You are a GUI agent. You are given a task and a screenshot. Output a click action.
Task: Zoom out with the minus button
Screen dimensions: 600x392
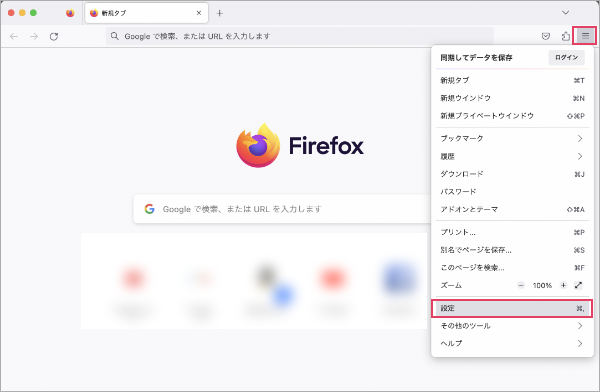(521, 285)
